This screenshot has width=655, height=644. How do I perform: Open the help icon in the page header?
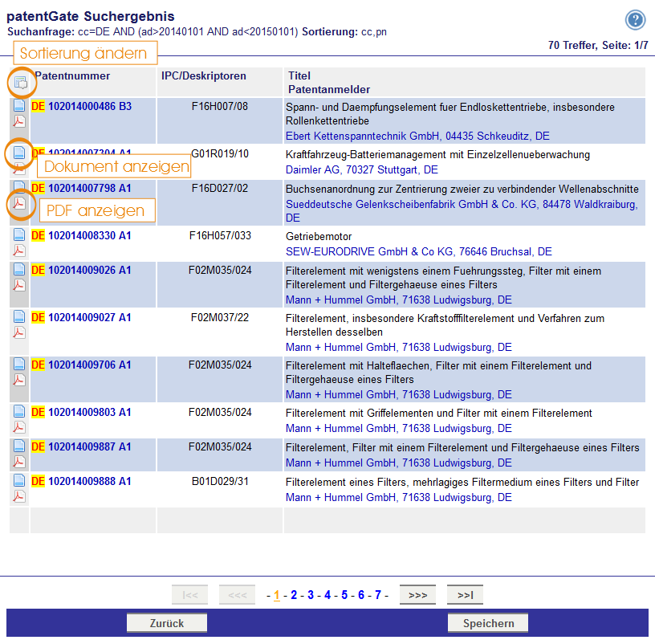click(x=635, y=19)
